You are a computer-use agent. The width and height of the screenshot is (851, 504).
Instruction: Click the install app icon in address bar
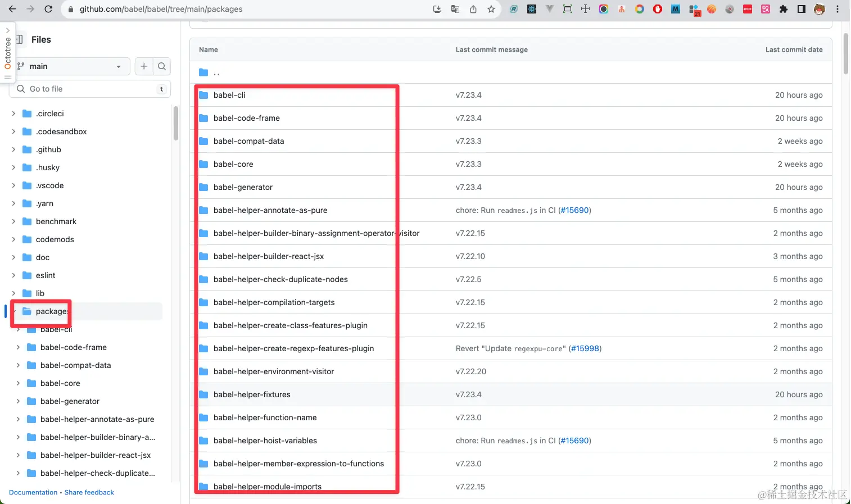(x=437, y=9)
